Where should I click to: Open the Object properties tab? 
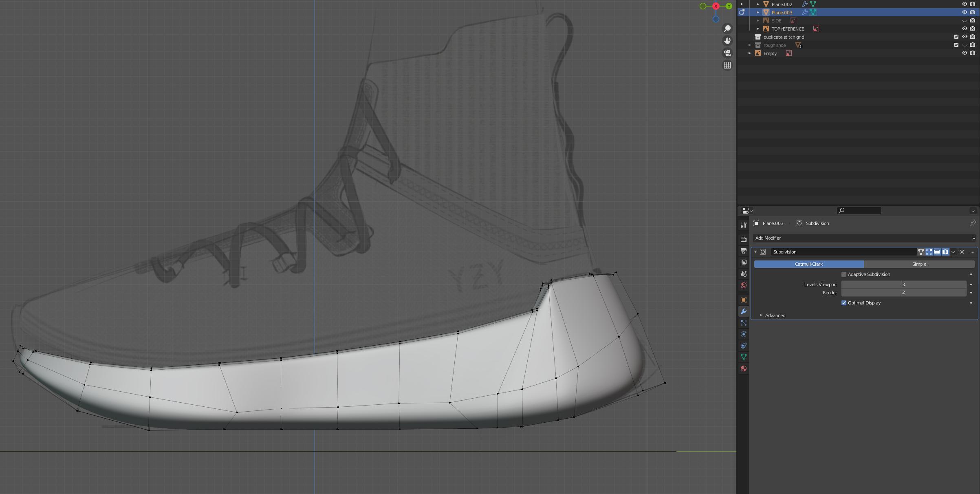pyautogui.click(x=743, y=300)
